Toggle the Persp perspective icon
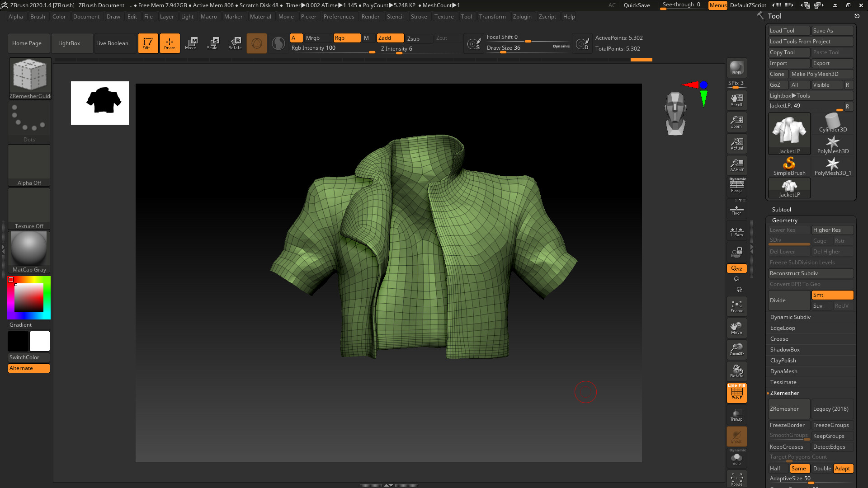This screenshot has width=868, height=488. (x=736, y=185)
